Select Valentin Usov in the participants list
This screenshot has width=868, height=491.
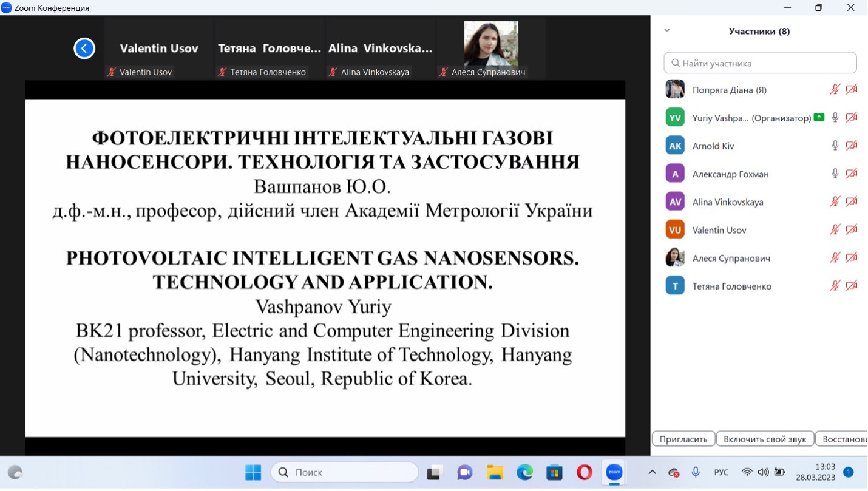click(719, 230)
